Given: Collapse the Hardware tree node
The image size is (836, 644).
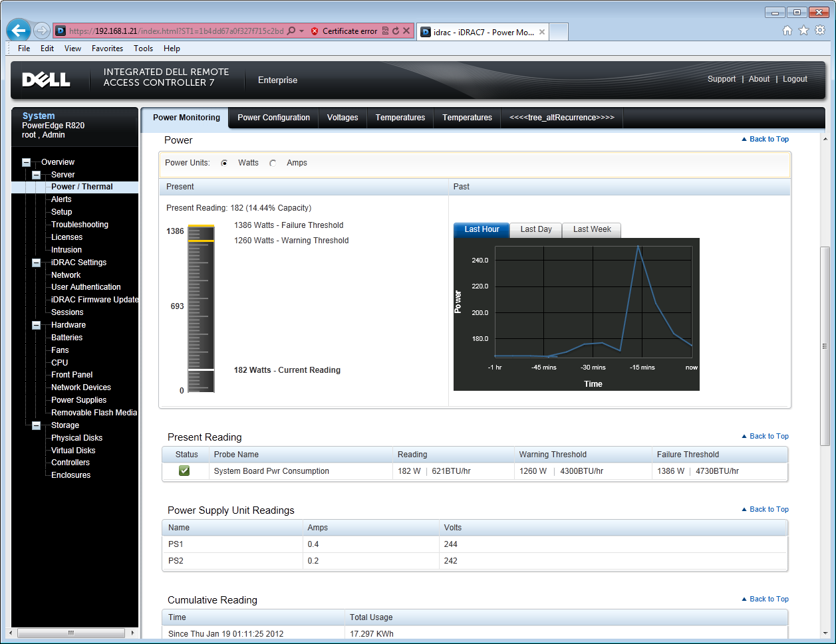Looking at the screenshot, I should (36, 325).
